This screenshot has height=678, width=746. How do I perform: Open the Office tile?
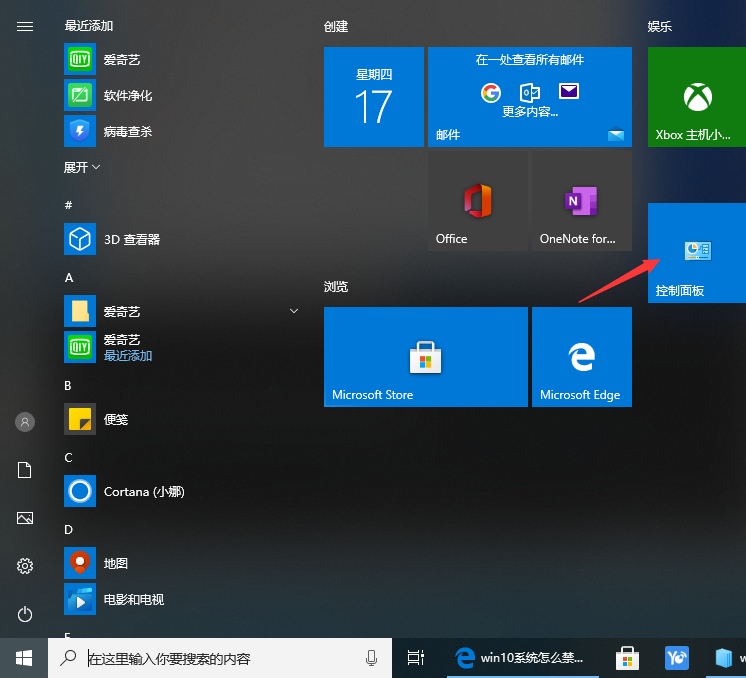(x=477, y=202)
